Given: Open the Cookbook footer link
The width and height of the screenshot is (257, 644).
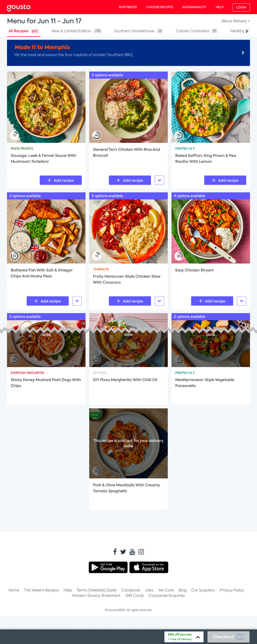Looking at the screenshot, I should click(x=131, y=590).
